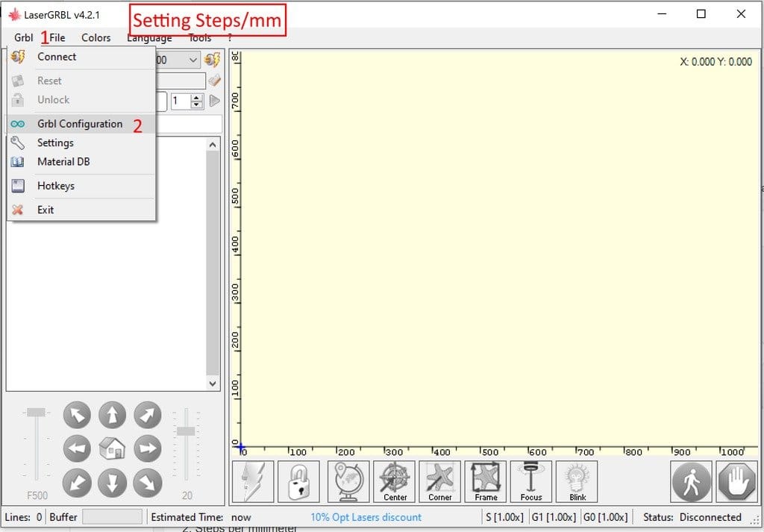This screenshot has width=764, height=532.
Task: Open Settings from the Grbl menu
Action: [x=81, y=143]
